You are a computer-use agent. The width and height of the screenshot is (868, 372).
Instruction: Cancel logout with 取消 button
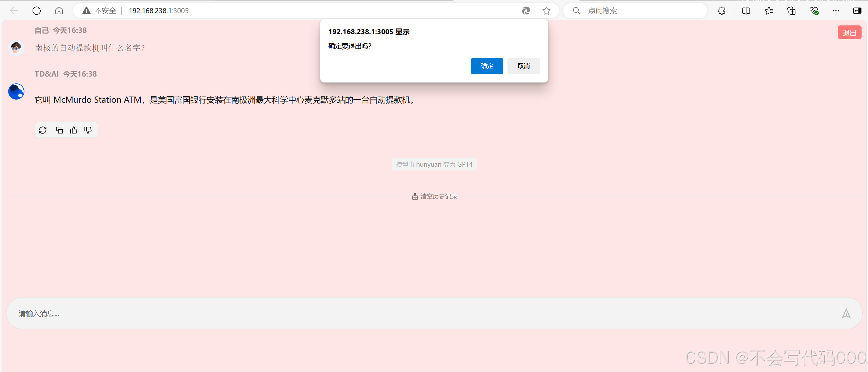tap(523, 66)
